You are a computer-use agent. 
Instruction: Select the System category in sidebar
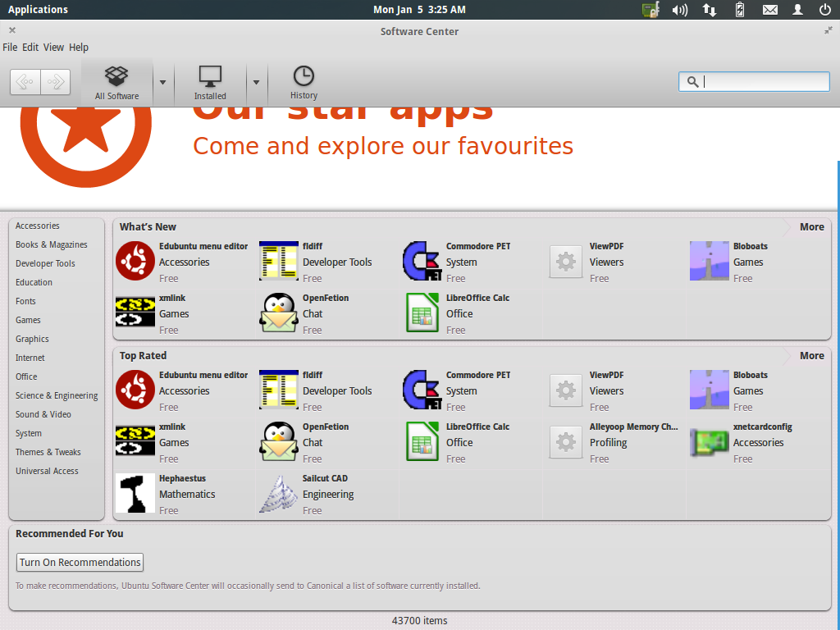29,433
